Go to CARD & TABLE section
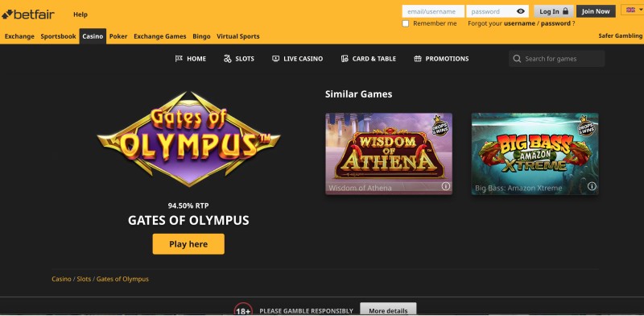This screenshot has height=316, width=644. coord(369,59)
